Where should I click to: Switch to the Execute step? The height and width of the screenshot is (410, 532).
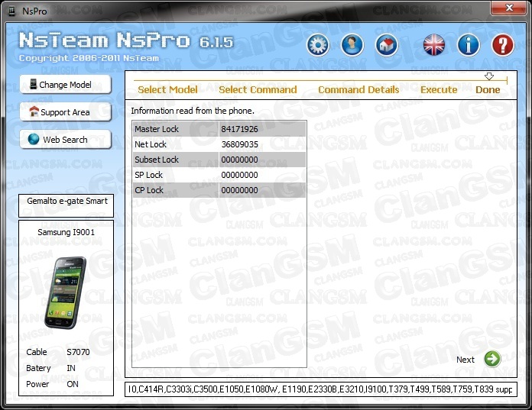pos(439,90)
